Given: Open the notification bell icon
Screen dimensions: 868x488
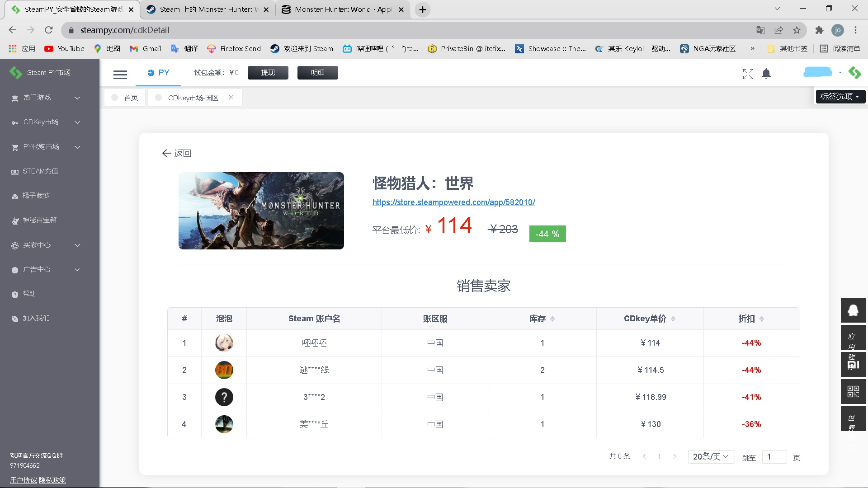Looking at the screenshot, I should (x=766, y=74).
